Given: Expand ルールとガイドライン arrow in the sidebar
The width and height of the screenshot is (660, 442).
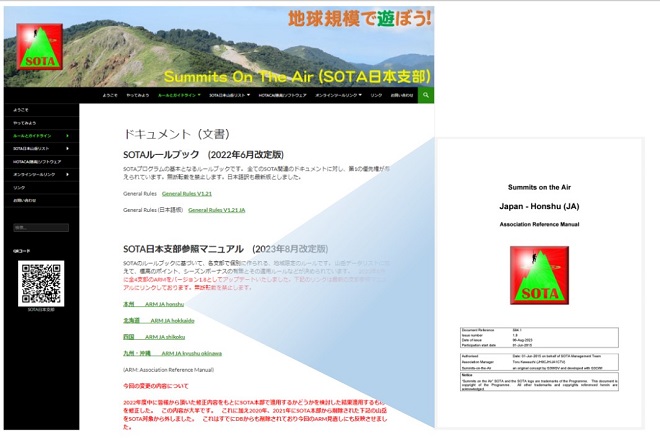Looking at the screenshot, I should click(x=67, y=136).
